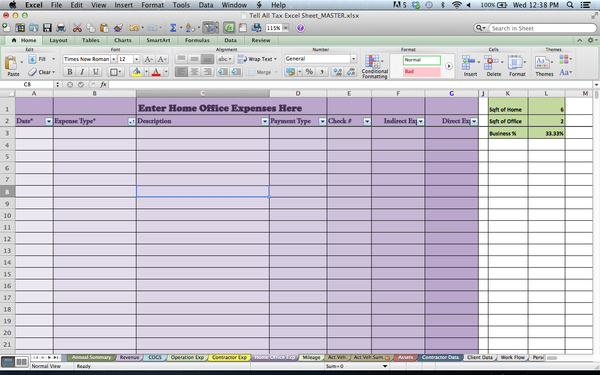Toggle Align Text Right
This screenshot has height=375, width=600.
[x=207, y=72]
